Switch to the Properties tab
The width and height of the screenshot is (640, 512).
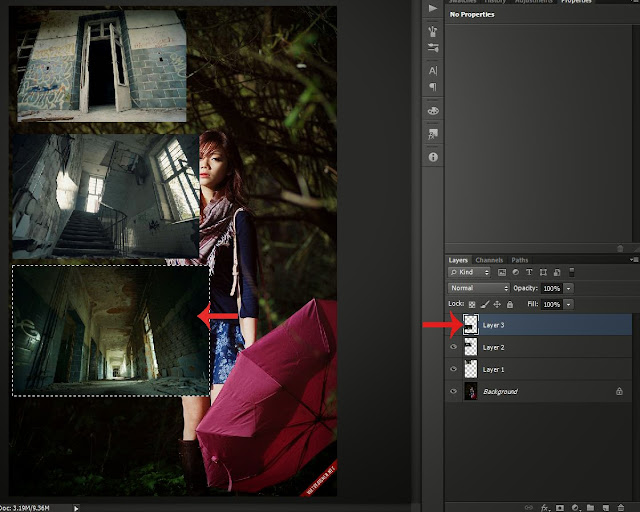pyautogui.click(x=576, y=2)
